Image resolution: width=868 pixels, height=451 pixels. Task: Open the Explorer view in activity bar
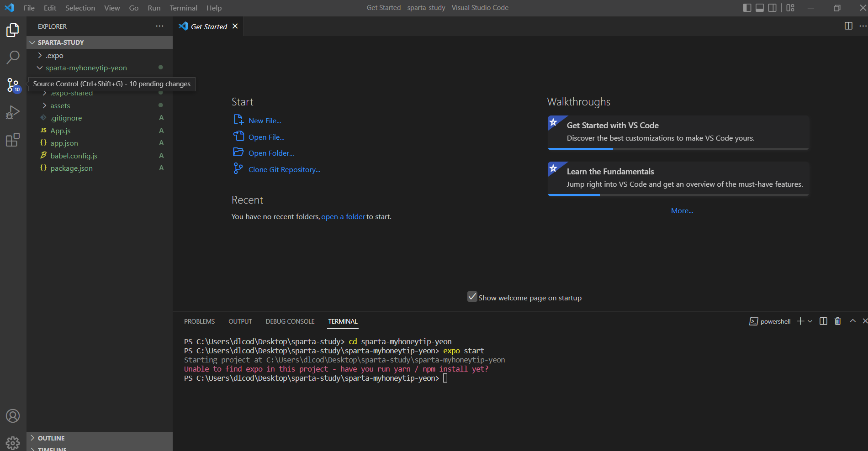tap(13, 30)
